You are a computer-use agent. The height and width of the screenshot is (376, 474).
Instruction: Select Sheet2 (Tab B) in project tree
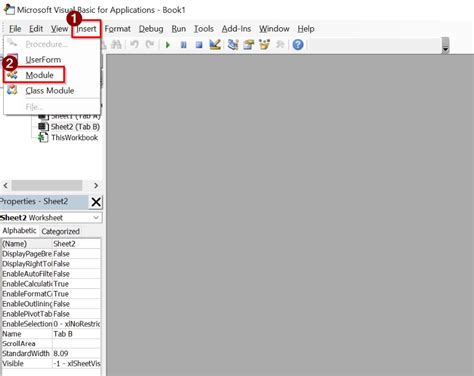click(x=75, y=127)
